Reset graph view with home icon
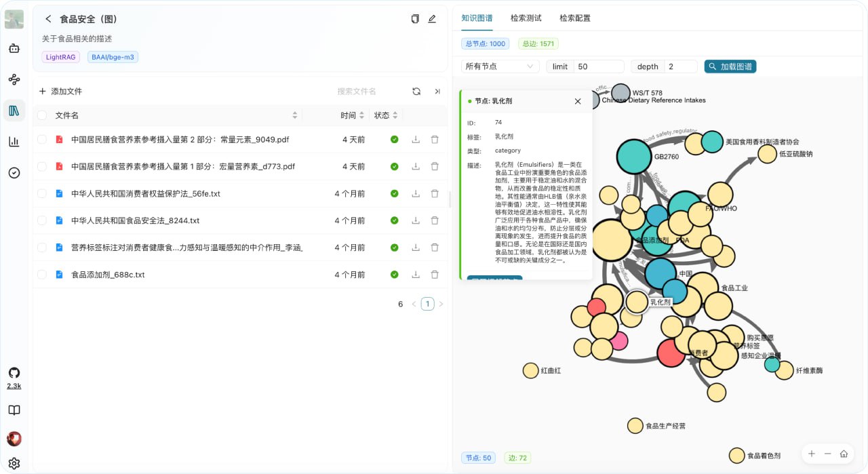Viewport: 868px width, 474px height. coord(844,454)
